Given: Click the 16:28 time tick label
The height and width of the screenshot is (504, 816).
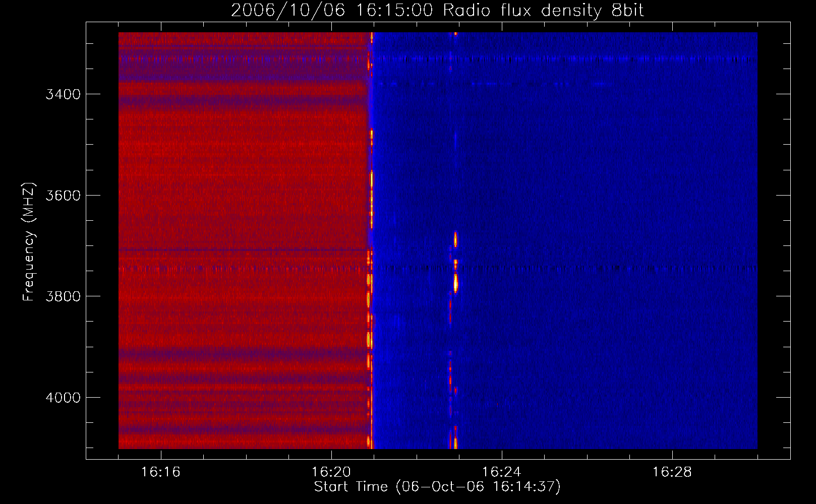Looking at the screenshot, I should point(672,472).
